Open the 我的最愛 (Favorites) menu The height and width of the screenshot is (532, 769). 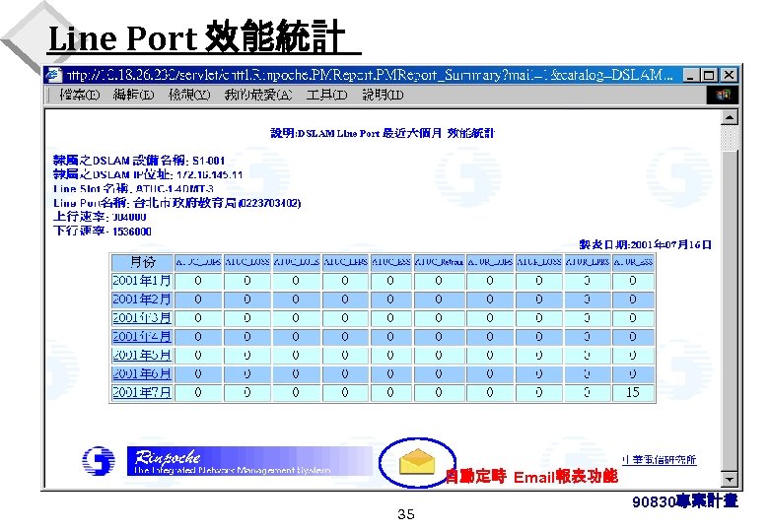pyautogui.click(x=258, y=95)
